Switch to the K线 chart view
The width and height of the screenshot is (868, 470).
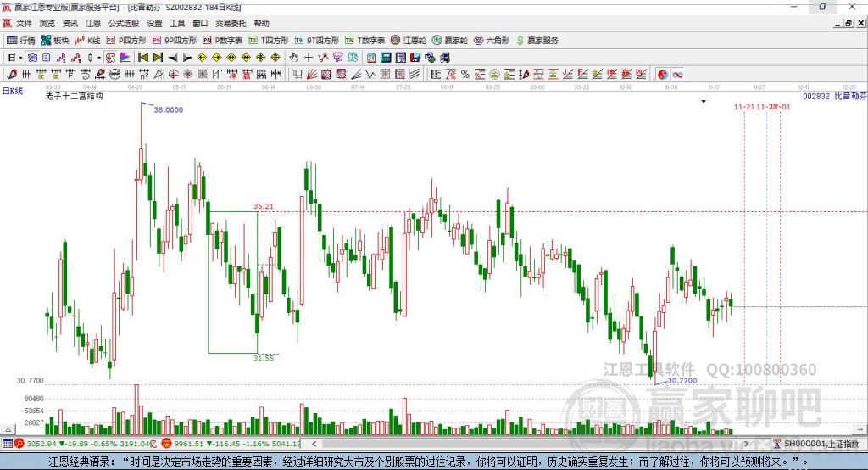pyautogui.click(x=87, y=41)
